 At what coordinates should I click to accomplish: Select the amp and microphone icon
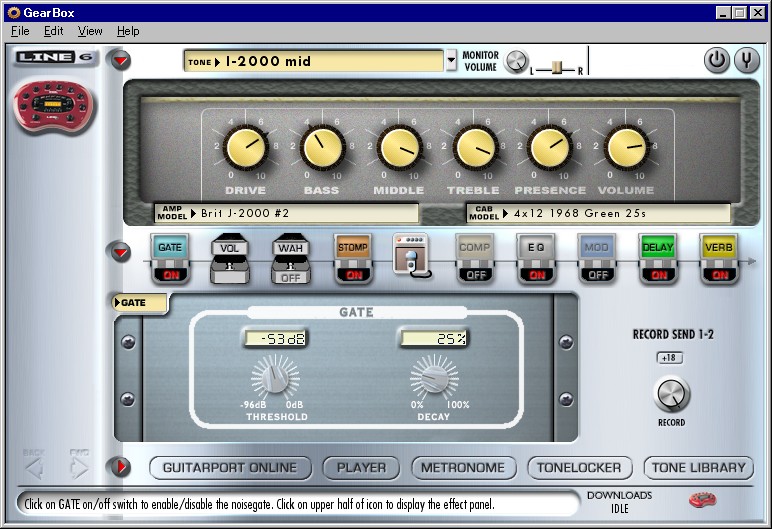413,256
